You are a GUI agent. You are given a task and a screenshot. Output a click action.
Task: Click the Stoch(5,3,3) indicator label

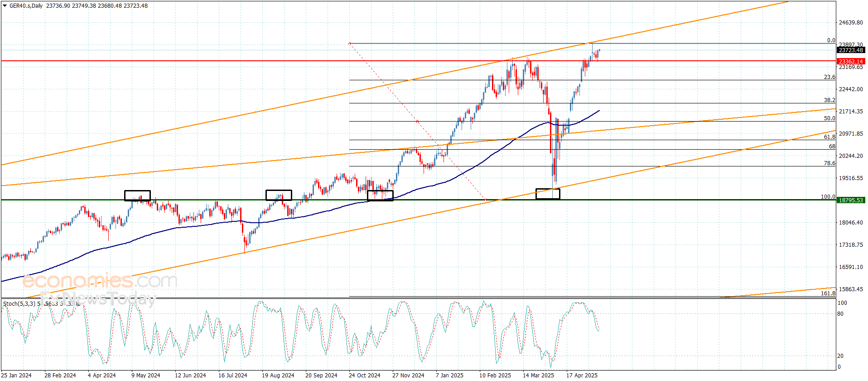coord(19,303)
